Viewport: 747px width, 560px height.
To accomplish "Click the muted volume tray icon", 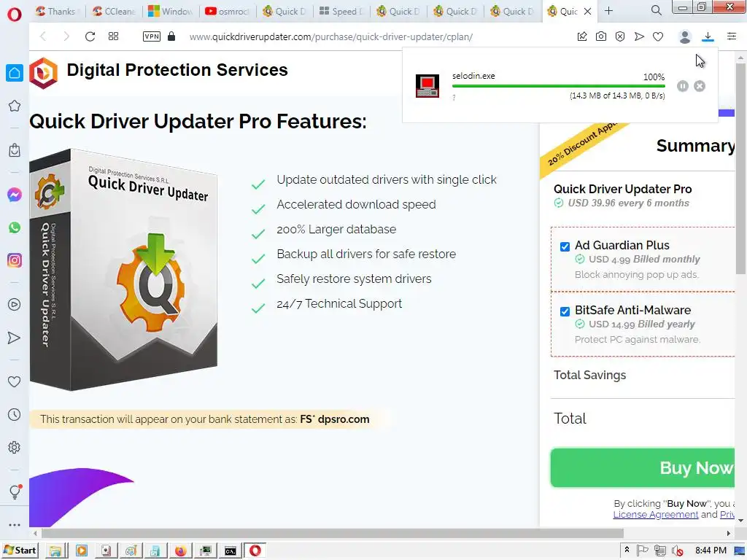I will click(677, 551).
